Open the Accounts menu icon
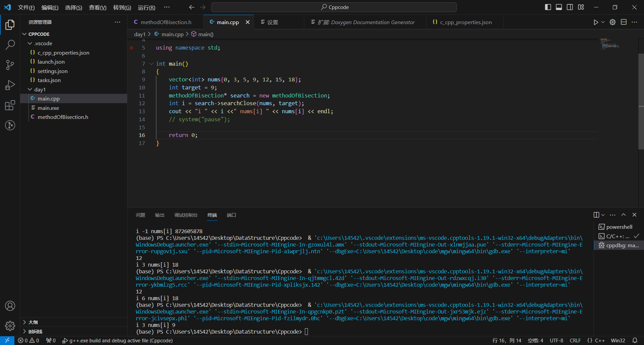The image size is (644, 345). (x=10, y=306)
